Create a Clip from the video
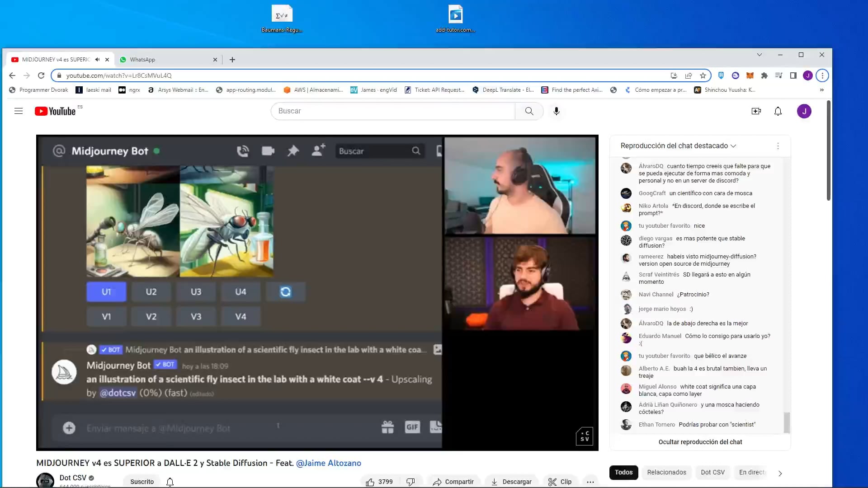This screenshot has height=488, width=868. [560, 482]
